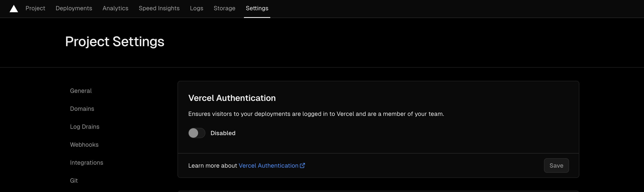This screenshot has width=644, height=192.
Task: Open General settings in sidebar
Action: tap(81, 91)
